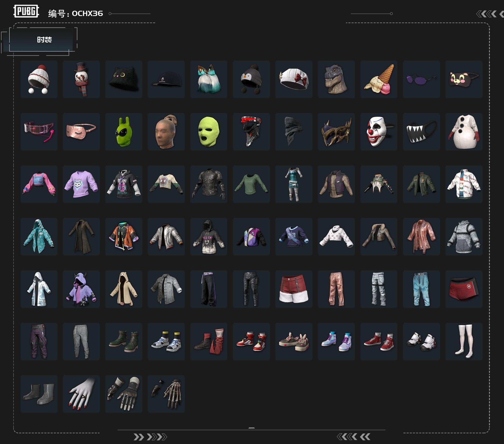Select the skeleton hand gloves
Image resolution: width=504 pixels, height=444 pixels.
(166, 394)
